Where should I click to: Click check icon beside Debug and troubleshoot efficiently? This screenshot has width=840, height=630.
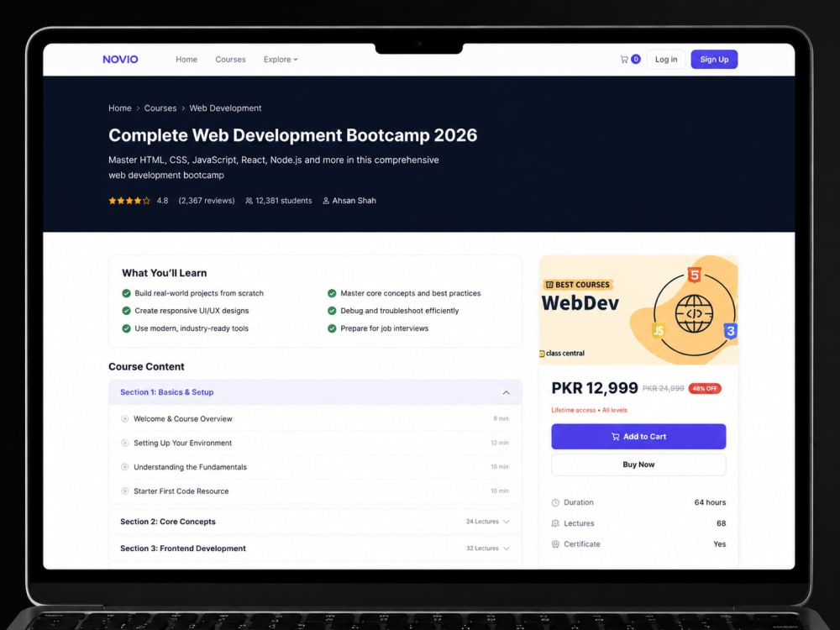332,311
